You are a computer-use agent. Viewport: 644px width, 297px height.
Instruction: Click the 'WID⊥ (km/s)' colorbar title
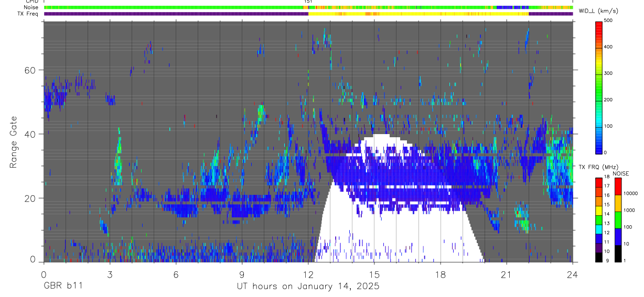(598, 11)
